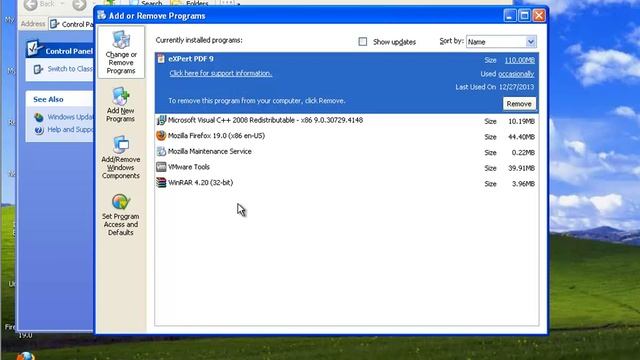Viewport: 640px width, 360px height.
Task: Minimize the Add or Remove Programs window
Action: click(x=509, y=16)
